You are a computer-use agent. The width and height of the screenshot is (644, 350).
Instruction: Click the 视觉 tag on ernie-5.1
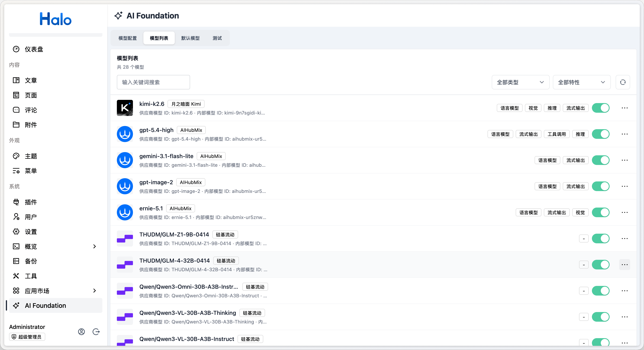(x=580, y=212)
